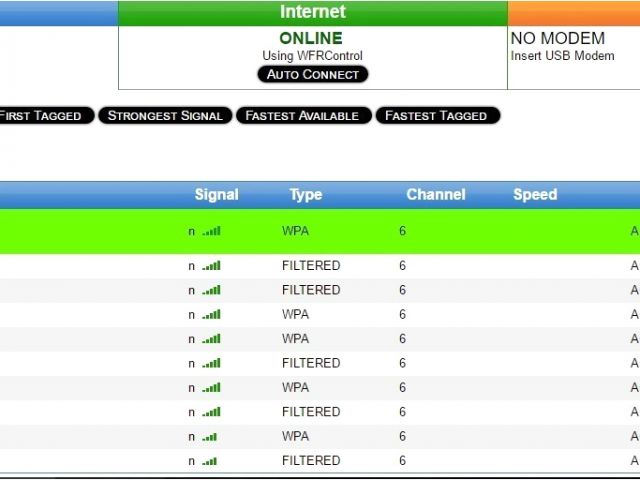Click the ONLINE status text
The width and height of the screenshot is (640, 480).
coord(311,39)
